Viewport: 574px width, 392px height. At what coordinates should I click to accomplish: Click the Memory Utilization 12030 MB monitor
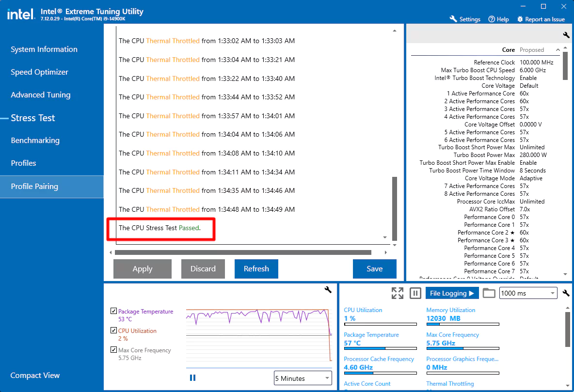pos(462,317)
